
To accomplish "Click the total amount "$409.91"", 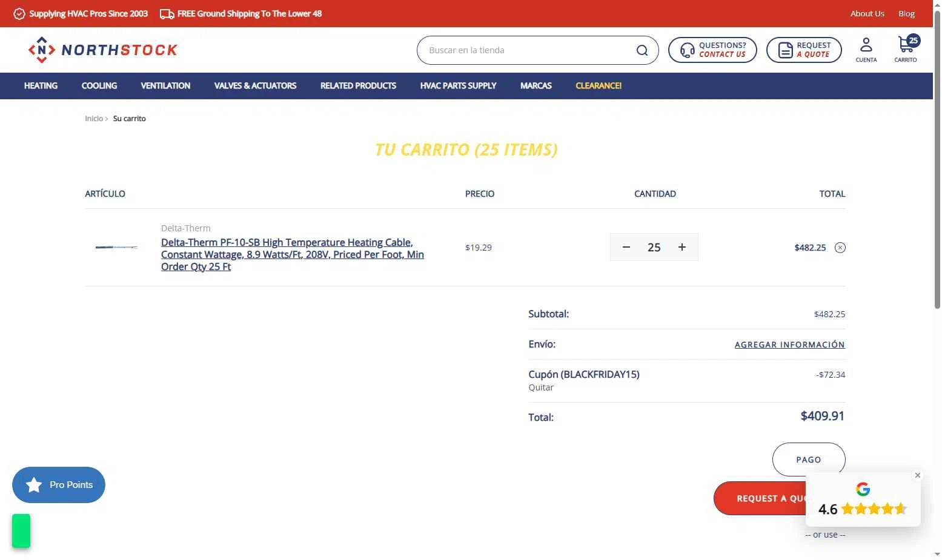I will (x=823, y=416).
